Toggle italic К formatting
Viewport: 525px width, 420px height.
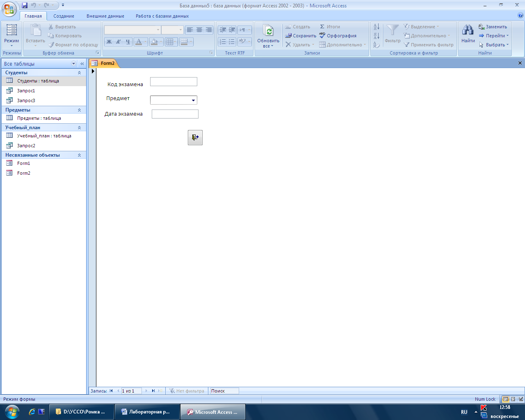119,41
